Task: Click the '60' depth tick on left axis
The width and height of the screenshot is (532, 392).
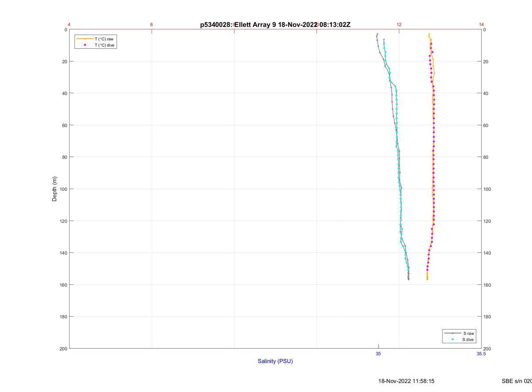Action: pyautogui.click(x=64, y=125)
